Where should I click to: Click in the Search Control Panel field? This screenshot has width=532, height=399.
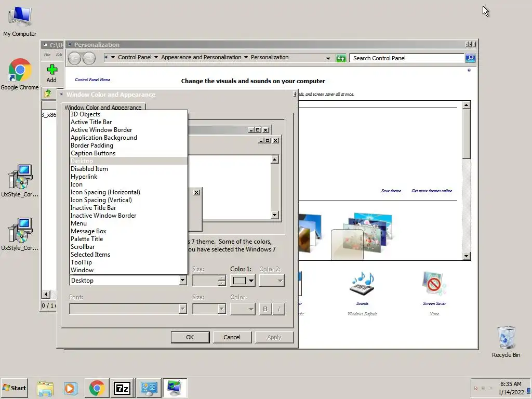[x=406, y=58]
